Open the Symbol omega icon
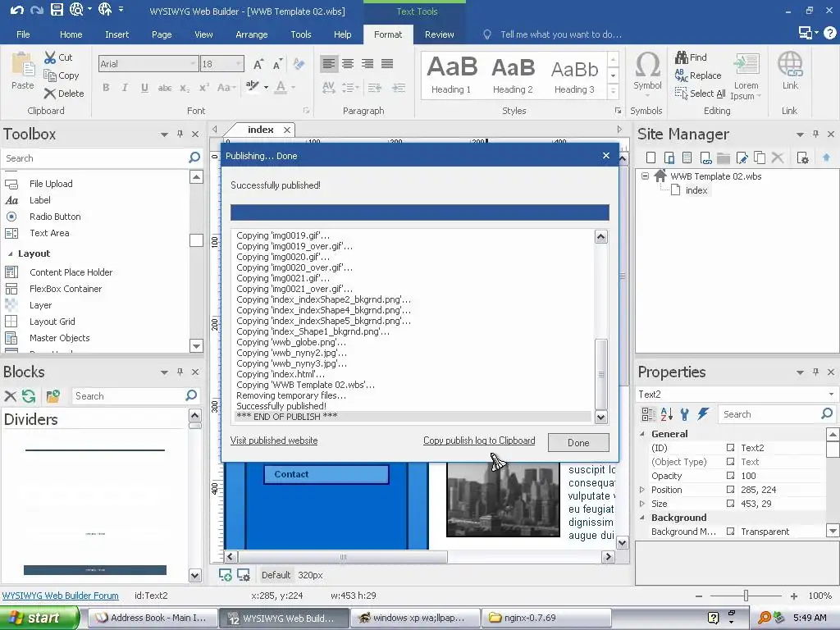This screenshot has width=840, height=630. (x=647, y=66)
